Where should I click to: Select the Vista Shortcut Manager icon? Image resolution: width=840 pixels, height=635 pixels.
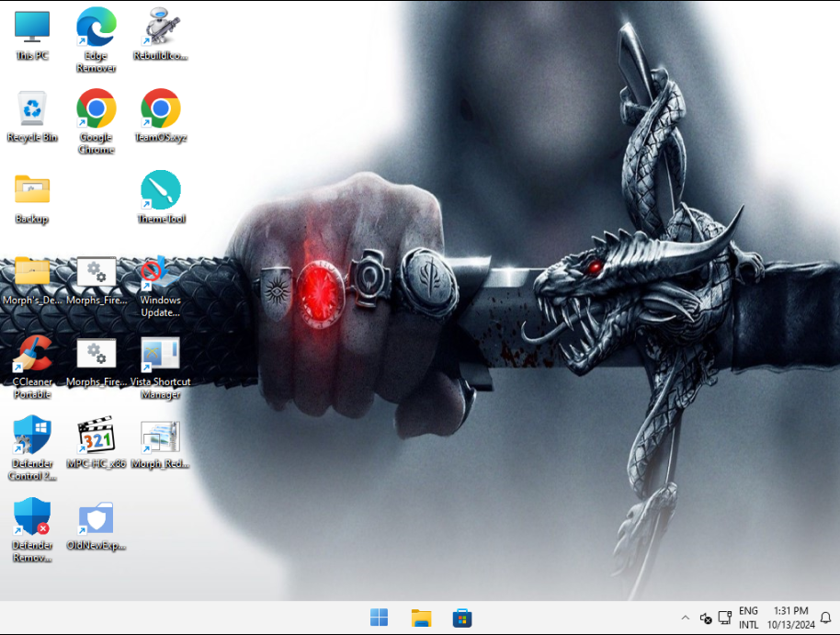pos(161,369)
